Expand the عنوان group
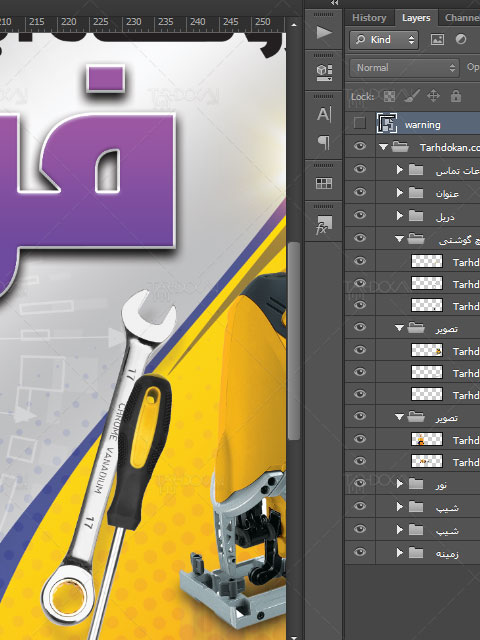 point(400,192)
